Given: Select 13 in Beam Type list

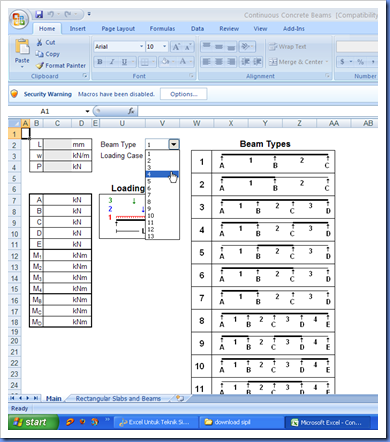Looking at the screenshot, I should tap(162, 236).
